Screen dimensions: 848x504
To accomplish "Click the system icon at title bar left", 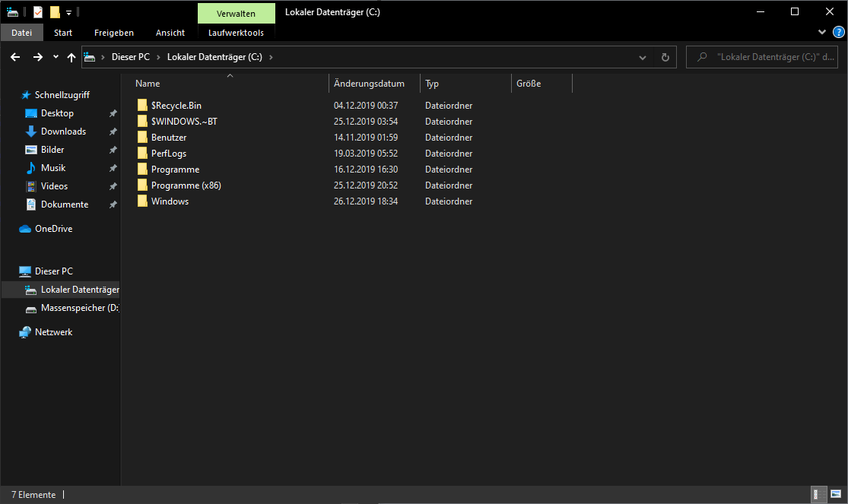I will [12, 12].
